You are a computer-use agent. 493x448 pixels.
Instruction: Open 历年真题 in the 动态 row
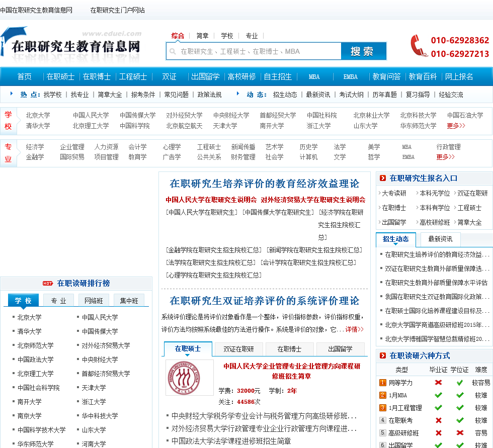[x=384, y=95]
